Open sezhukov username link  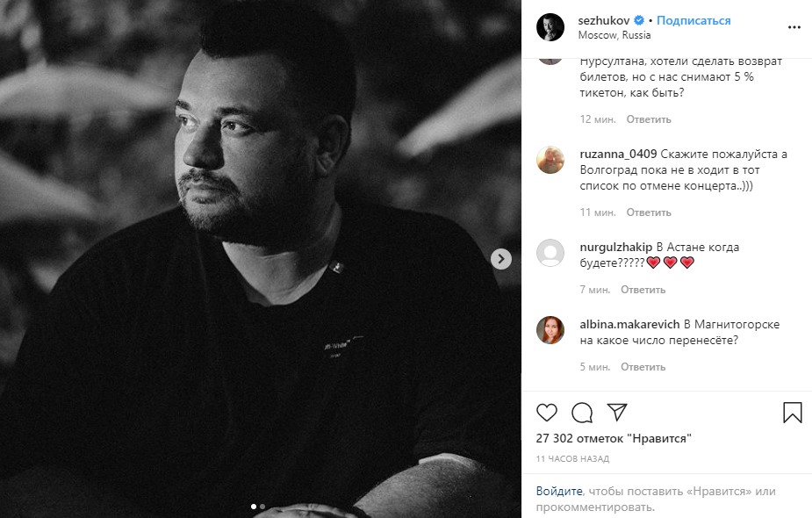pos(604,20)
